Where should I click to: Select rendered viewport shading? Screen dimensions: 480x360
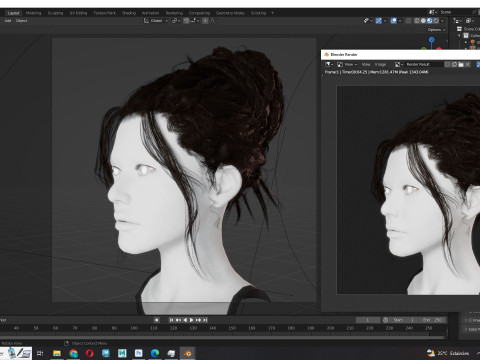click(436, 21)
